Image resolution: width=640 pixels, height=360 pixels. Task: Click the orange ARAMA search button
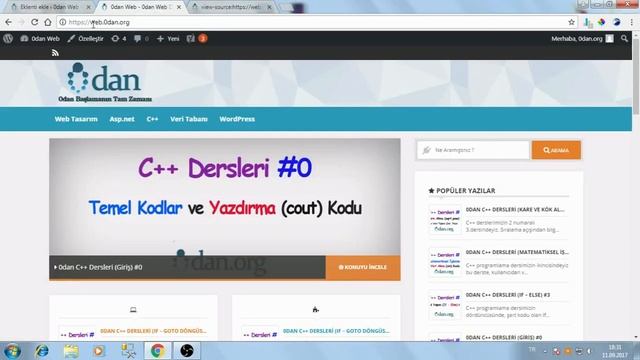pyautogui.click(x=556, y=150)
